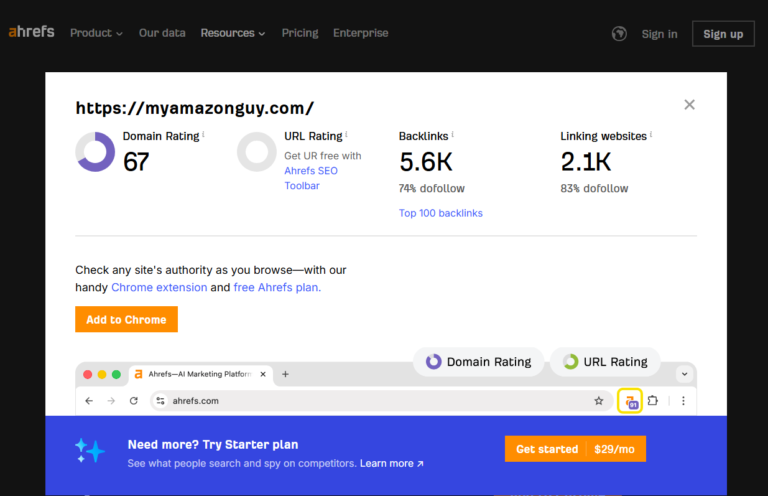Screen dimensions: 768x496
Task: Open the Enterprise page
Action: [360, 33]
